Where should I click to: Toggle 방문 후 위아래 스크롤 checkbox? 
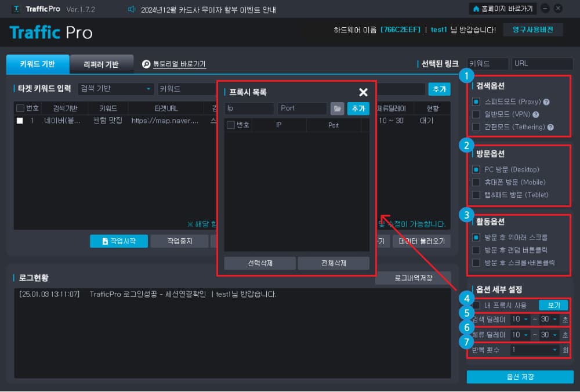[476, 237]
